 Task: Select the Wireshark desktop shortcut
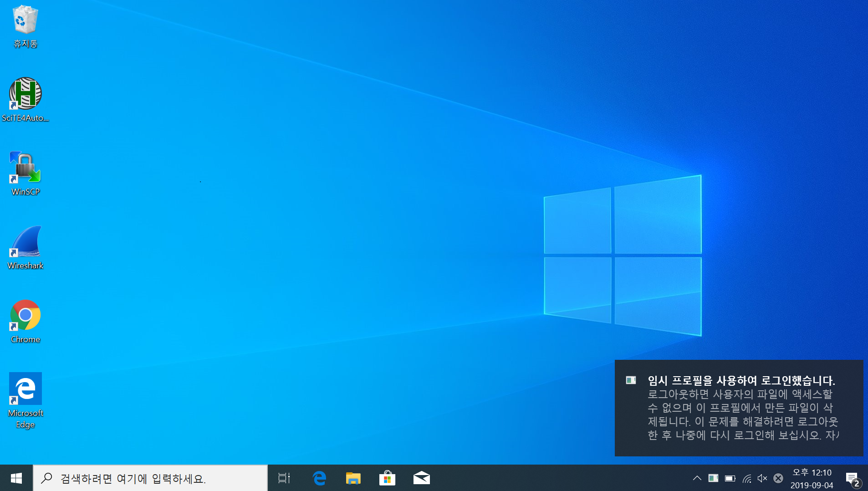tap(26, 247)
